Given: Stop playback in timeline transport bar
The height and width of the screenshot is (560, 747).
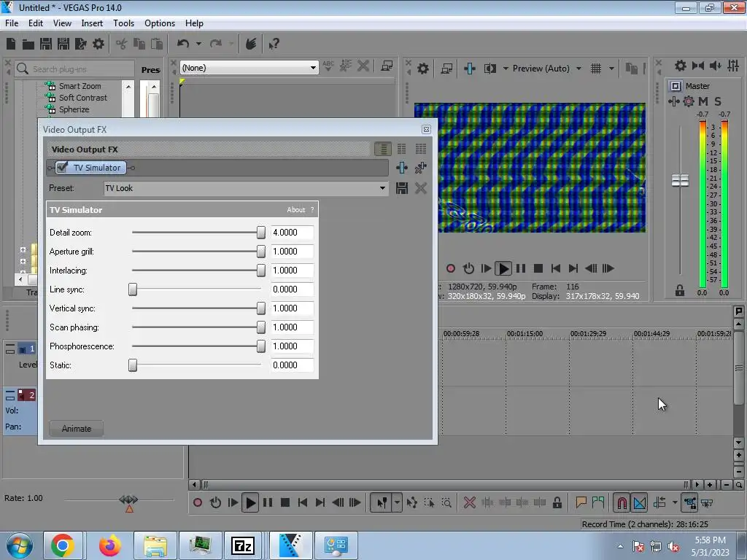Looking at the screenshot, I should (285, 502).
